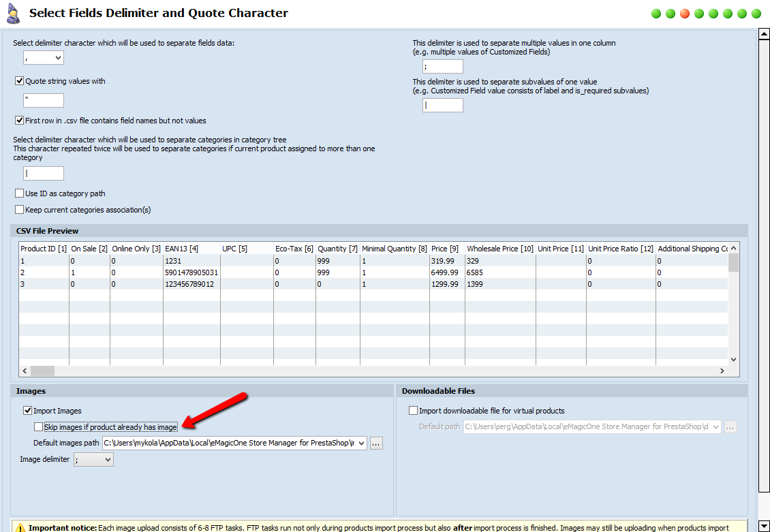Viewport: 770px width, 532px height.
Task: Open the Default images path dropdown
Action: [360, 443]
